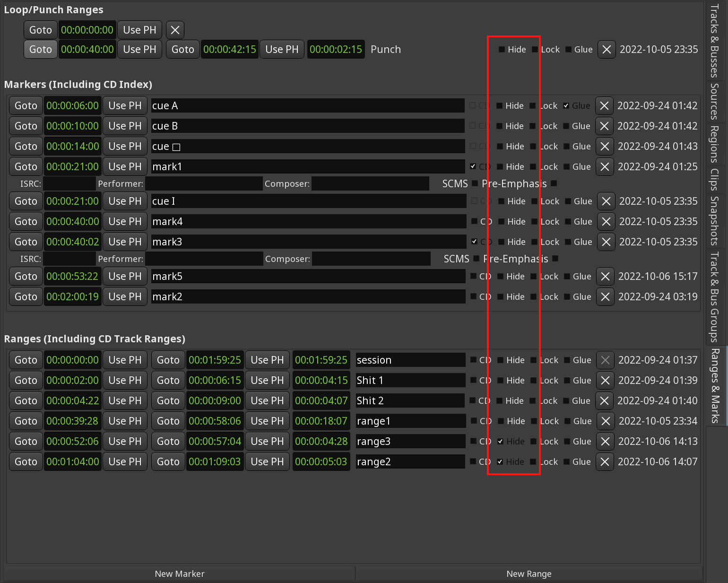The height and width of the screenshot is (583, 728).
Task: Delete the mark4 marker
Action: (606, 221)
